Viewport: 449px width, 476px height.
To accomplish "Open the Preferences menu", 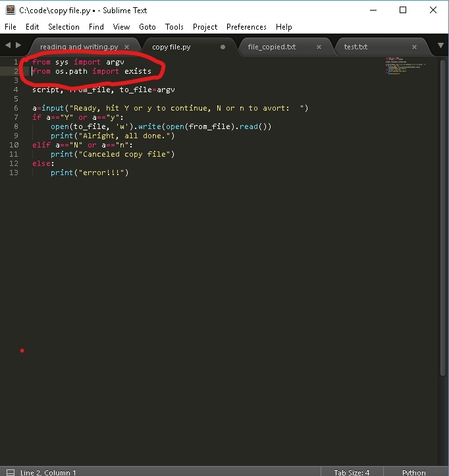I will 246,27.
